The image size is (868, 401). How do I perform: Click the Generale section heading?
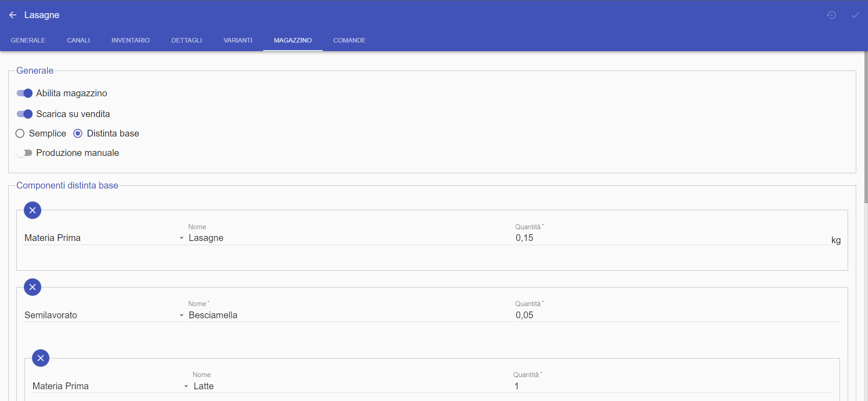[x=35, y=71]
